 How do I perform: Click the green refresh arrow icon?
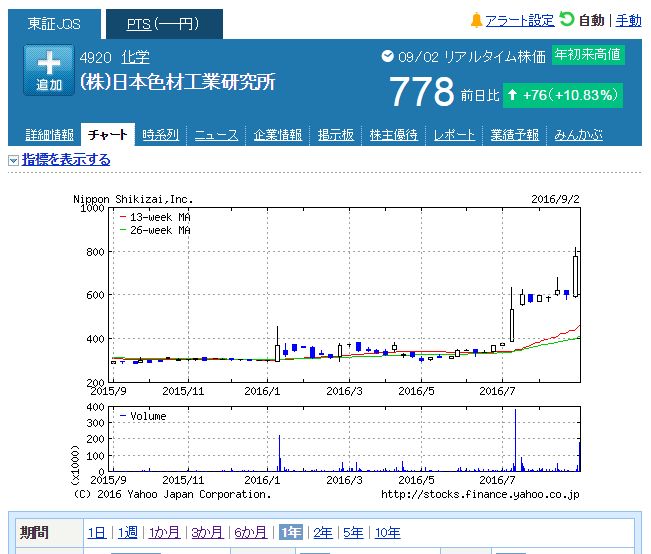566,19
